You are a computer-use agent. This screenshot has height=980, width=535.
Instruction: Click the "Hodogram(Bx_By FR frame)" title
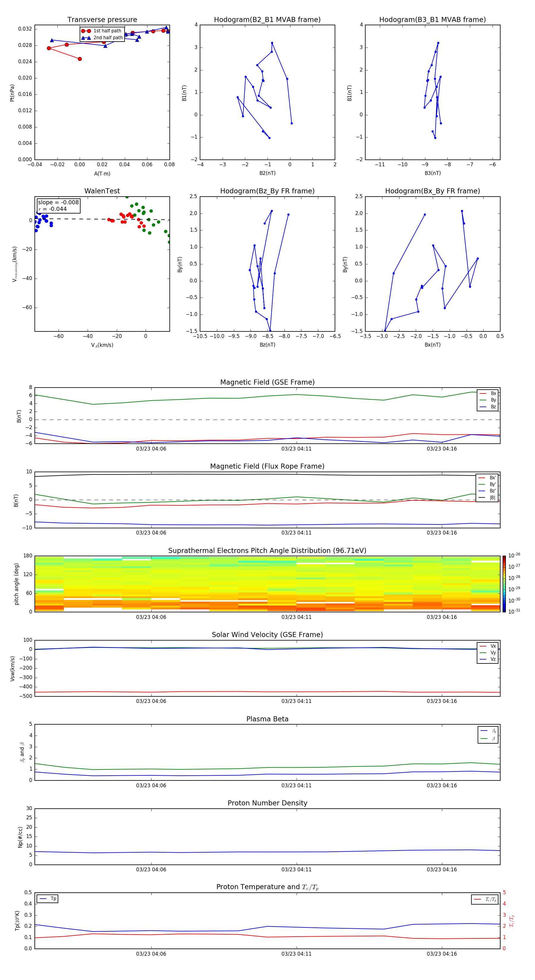432,191
